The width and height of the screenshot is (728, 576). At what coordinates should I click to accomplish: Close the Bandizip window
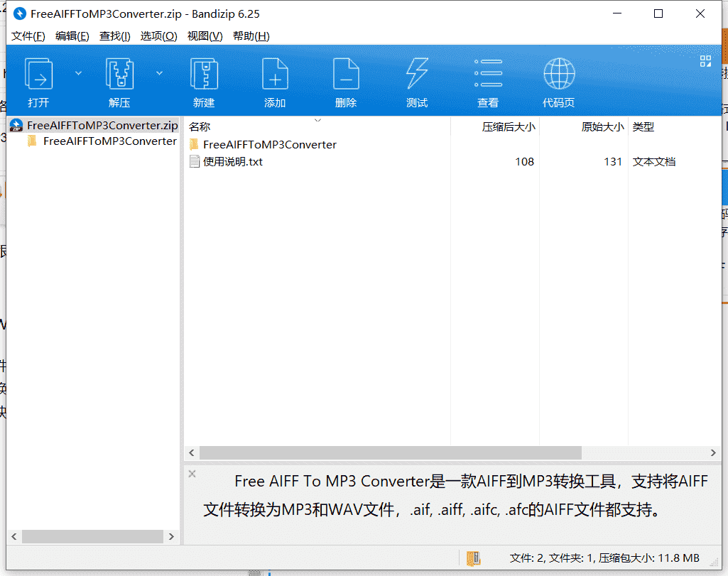pyautogui.click(x=700, y=13)
